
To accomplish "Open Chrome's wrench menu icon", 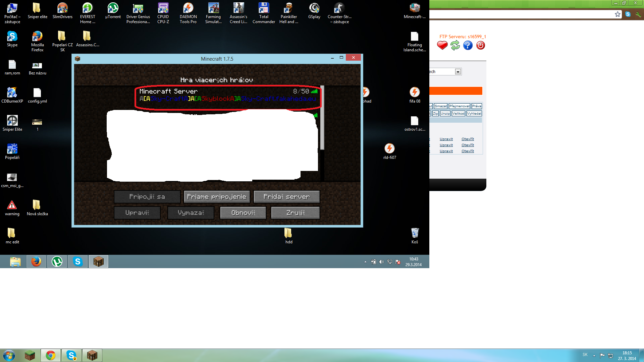I will tap(638, 14).
